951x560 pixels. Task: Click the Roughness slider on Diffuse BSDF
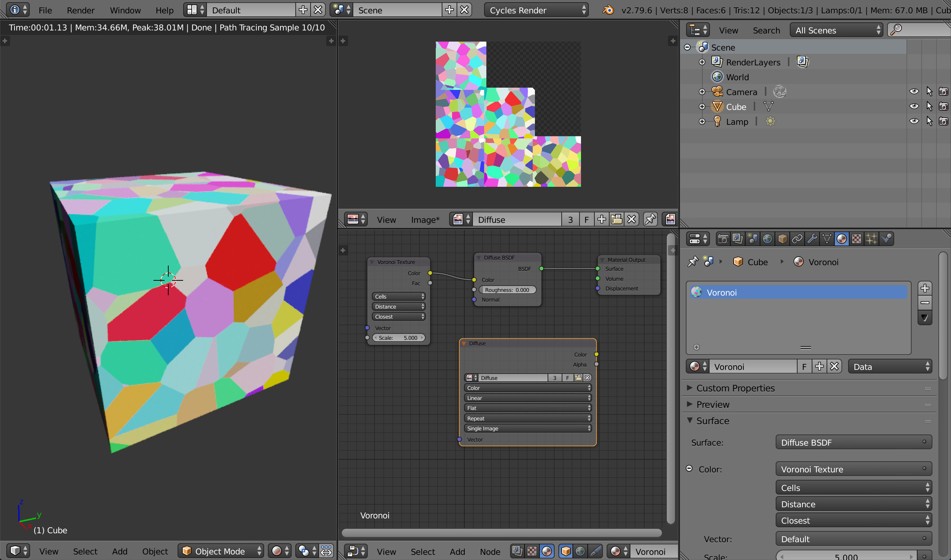tap(507, 290)
